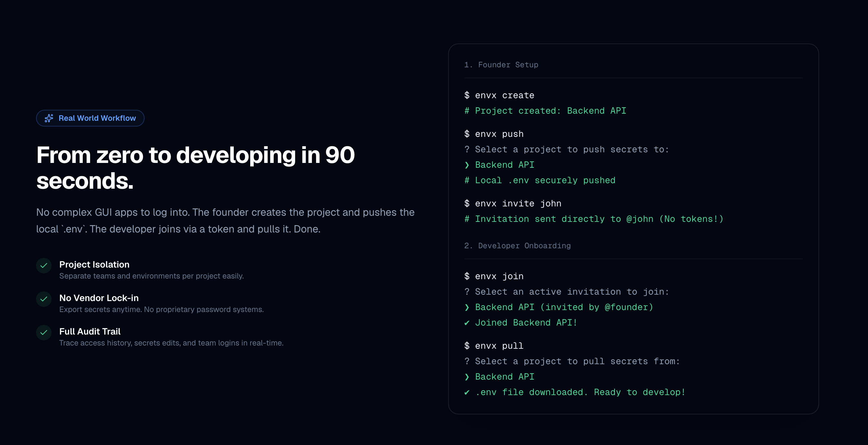Click 'Export secrets anytime' description text

[161, 309]
